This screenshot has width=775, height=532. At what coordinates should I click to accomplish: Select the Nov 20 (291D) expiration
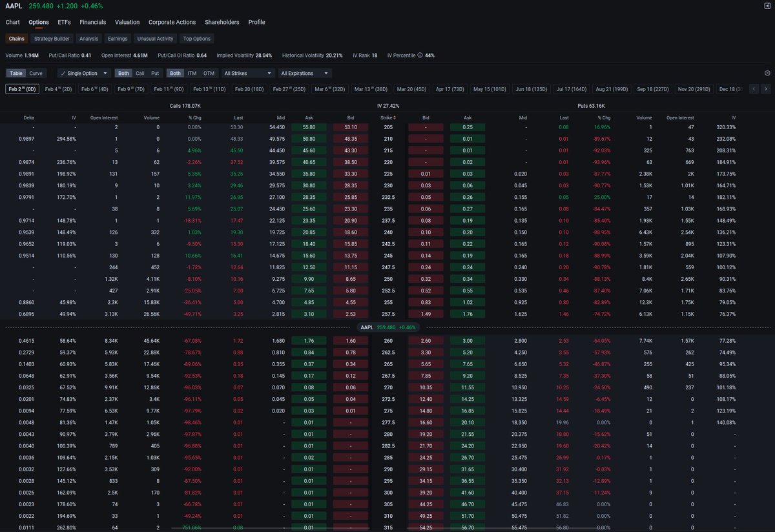[694, 89]
